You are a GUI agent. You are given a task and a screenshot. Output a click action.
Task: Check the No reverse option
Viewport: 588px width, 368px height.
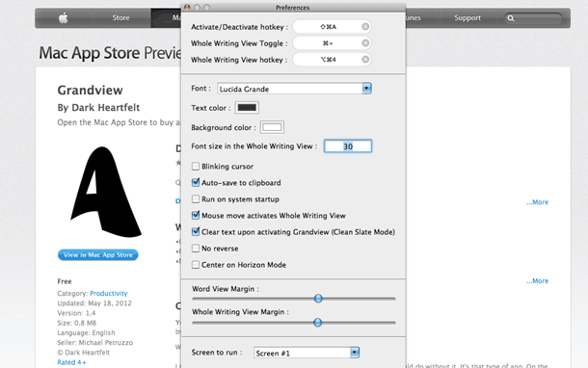[196, 249]
